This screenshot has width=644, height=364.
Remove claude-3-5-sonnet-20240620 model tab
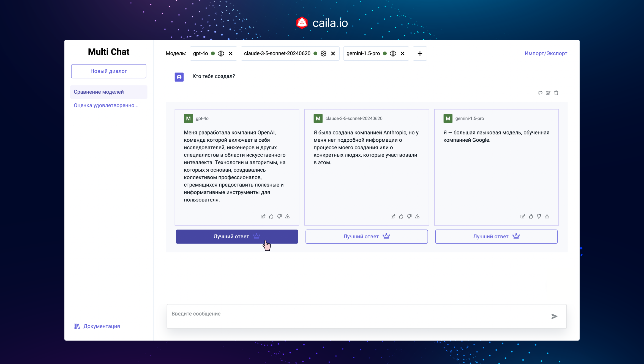(333, 53)
